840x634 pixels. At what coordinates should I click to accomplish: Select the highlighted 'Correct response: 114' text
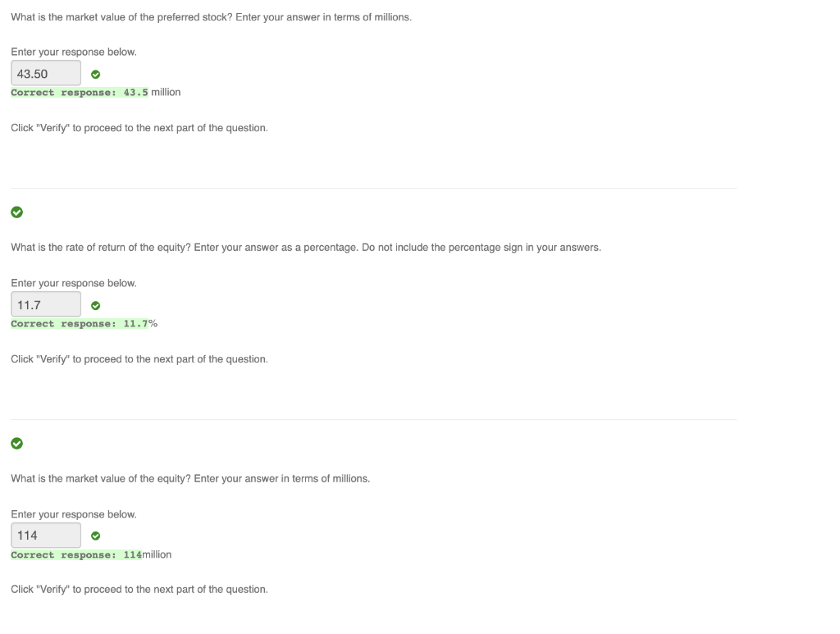pyautogui.click(x=75, y=554)
